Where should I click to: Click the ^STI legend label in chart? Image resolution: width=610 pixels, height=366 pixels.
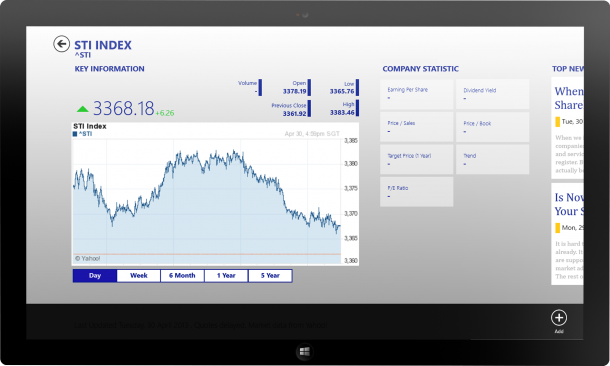[85, 134]
